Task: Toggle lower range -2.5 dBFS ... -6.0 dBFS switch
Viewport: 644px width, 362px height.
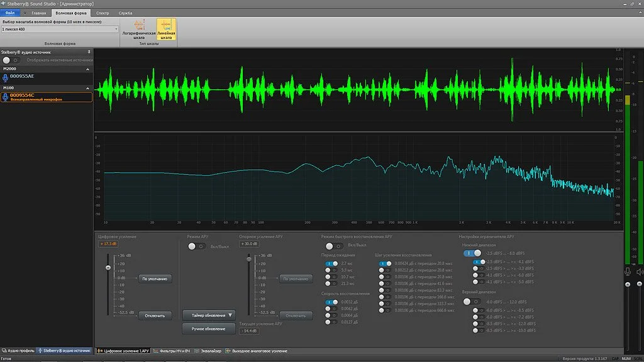Action: click(x=472, y=253)
